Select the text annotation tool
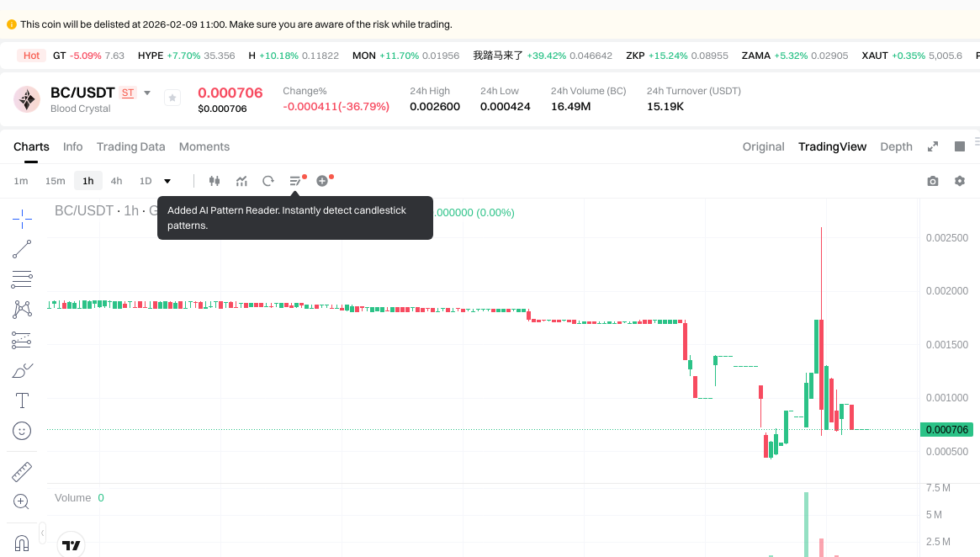The height and width of the screenshot is (557, 980). pos(22,401)
